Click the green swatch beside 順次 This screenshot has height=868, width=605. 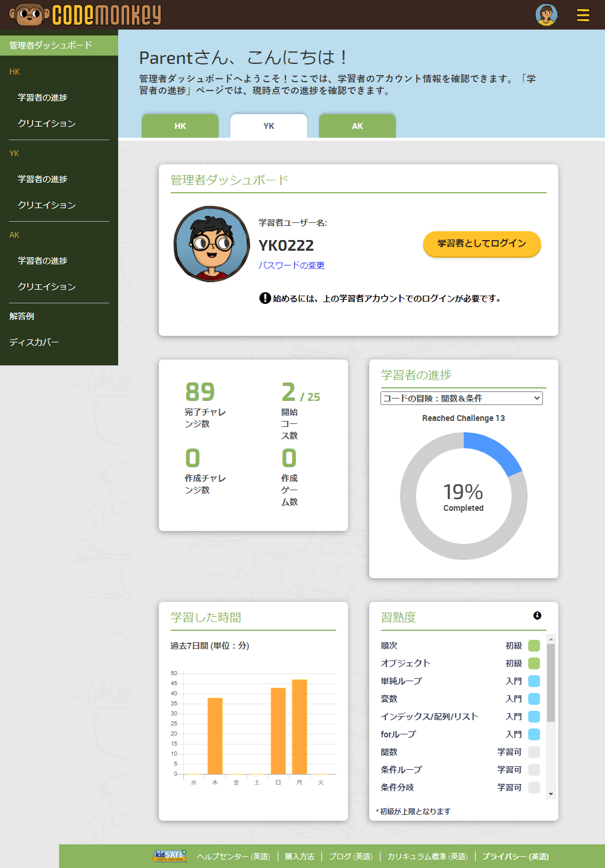pyautogui.click(x=534, y=646)
